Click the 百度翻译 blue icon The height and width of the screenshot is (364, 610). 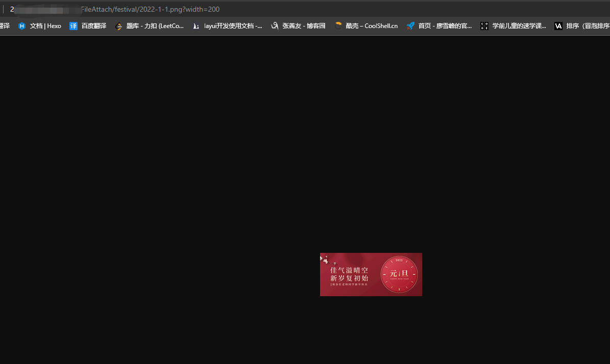click(73, 26)
